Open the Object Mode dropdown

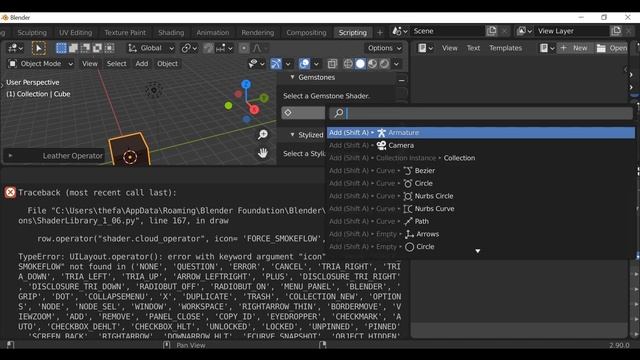(x=41, y=64)
